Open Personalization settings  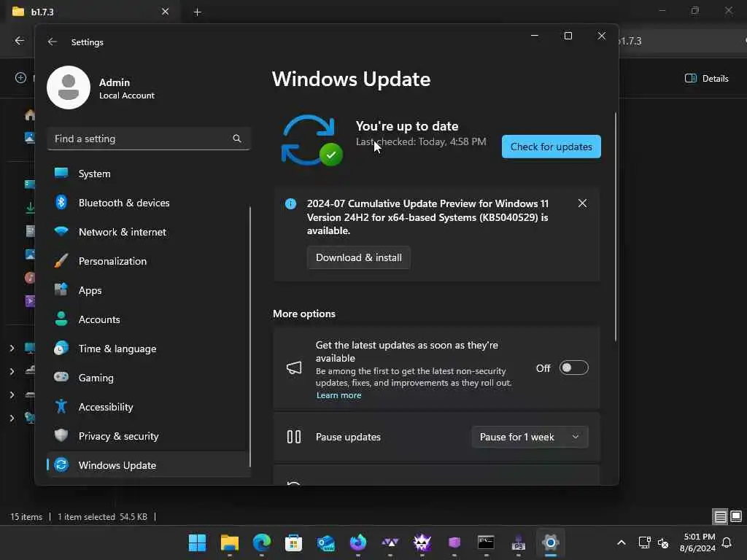pos(149,261)
